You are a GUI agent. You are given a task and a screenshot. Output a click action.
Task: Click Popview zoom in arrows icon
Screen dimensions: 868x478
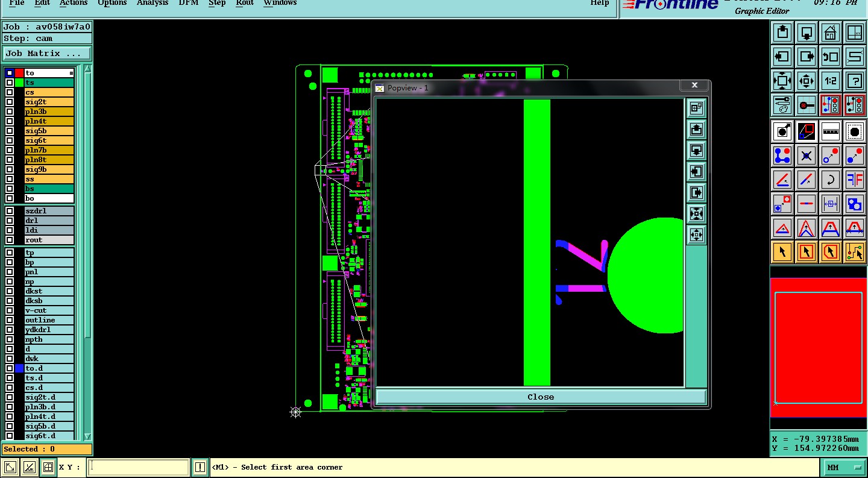point(696,214)
